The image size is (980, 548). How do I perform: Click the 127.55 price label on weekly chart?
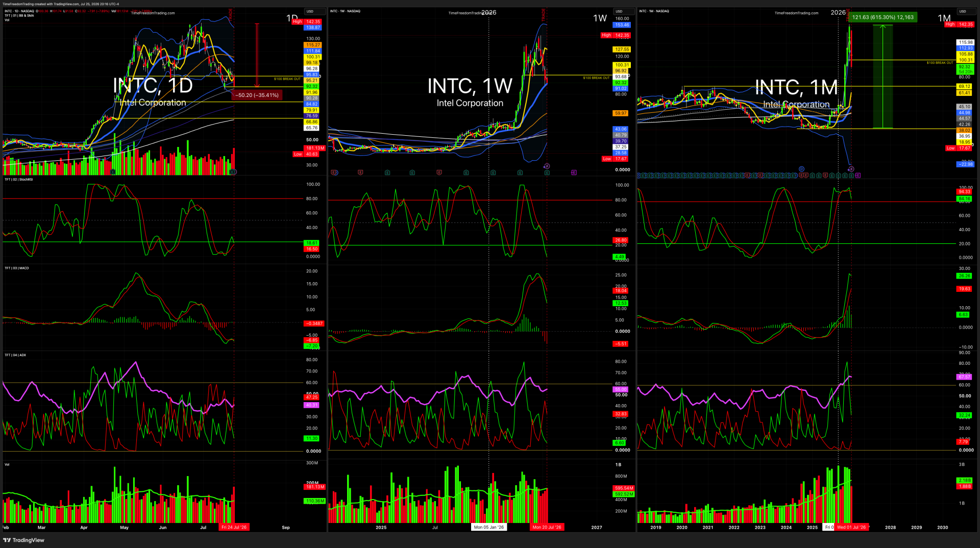pos(622,50)
